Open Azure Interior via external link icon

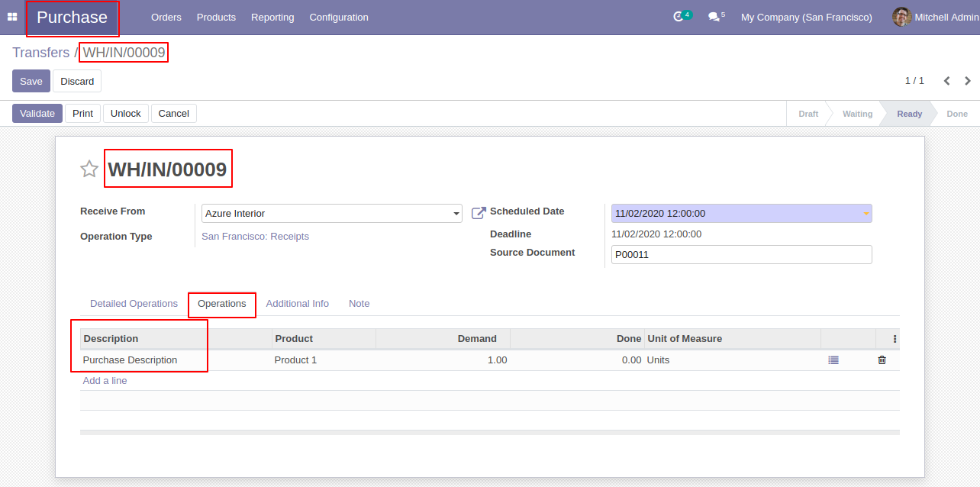[479, 213]
